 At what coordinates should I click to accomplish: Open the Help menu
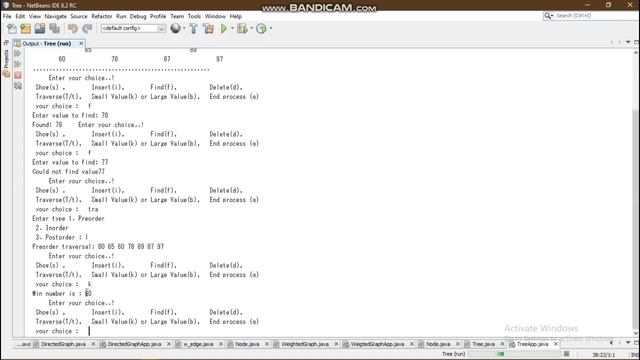pos(236,16)
